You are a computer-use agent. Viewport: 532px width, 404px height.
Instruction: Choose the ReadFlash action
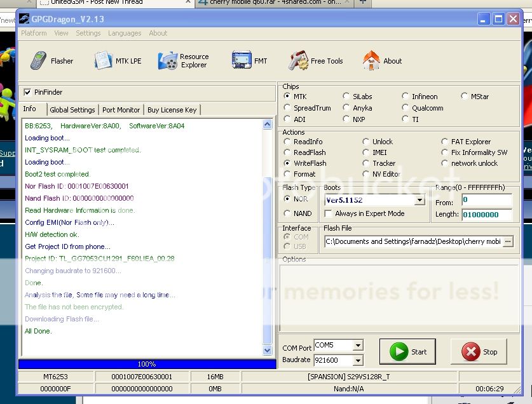(288, 152)
